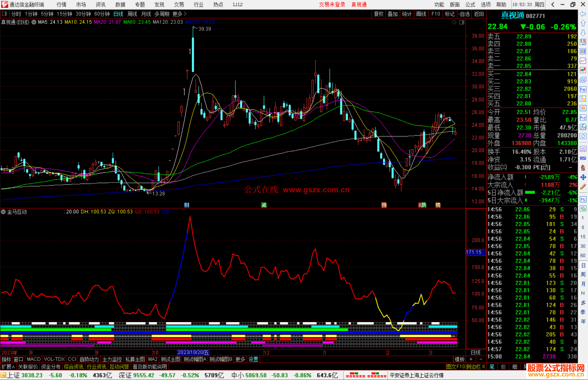Click the 171.15 value marker on indicator axis
The image size is (588, 380).
click(474, 252)
